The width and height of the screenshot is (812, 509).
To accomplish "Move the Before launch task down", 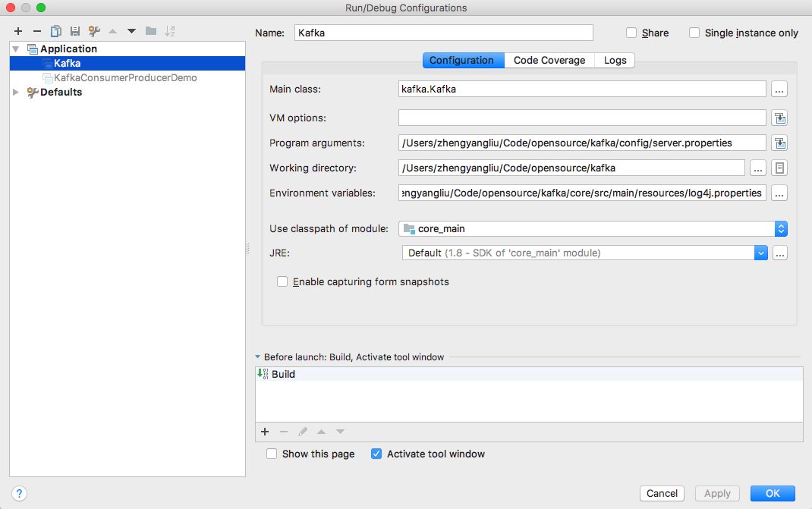I will (340, 432).
